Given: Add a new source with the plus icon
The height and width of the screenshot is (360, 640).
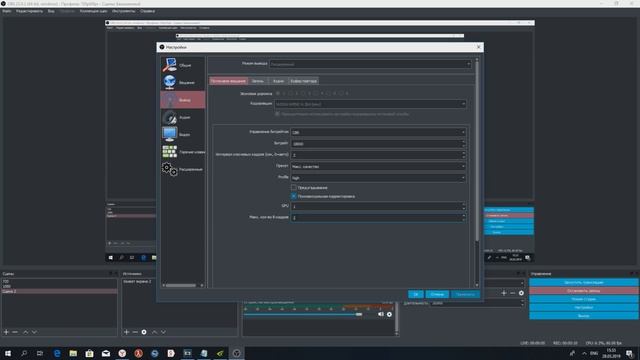Looking at the screenshot, I should tap(127, 332).
